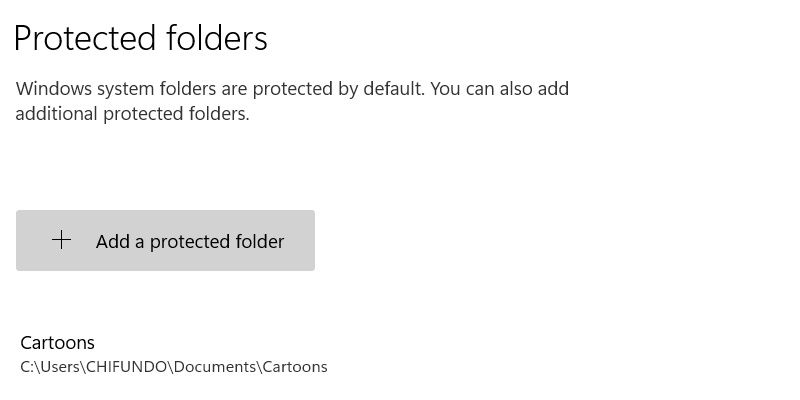800x400 pixels.
Task: Click the trailing 'Cartoons' in the folder path
Action: tap(295, 367)
